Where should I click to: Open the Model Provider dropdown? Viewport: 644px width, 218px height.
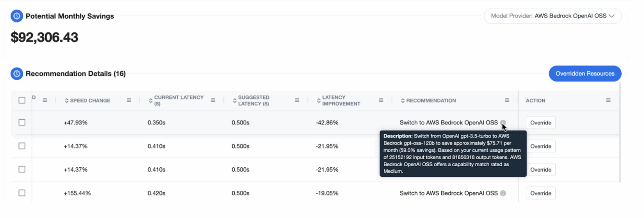click(552, 16)
